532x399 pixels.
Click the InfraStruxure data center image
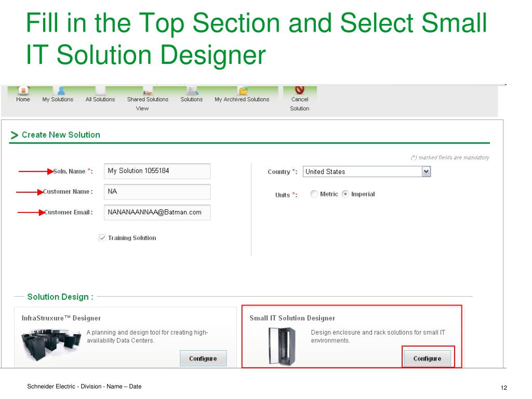tap(51, 345)
